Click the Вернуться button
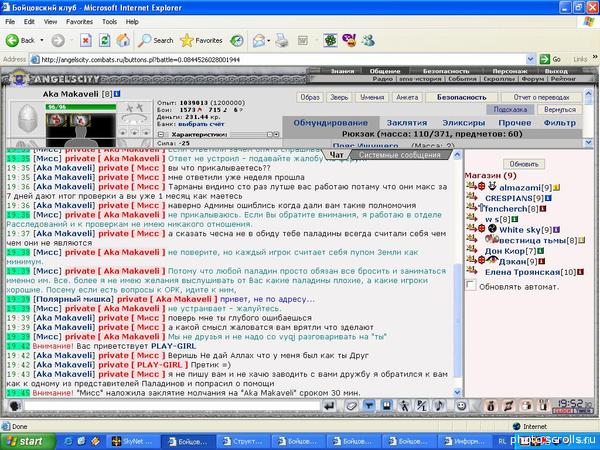 point(559,109)
